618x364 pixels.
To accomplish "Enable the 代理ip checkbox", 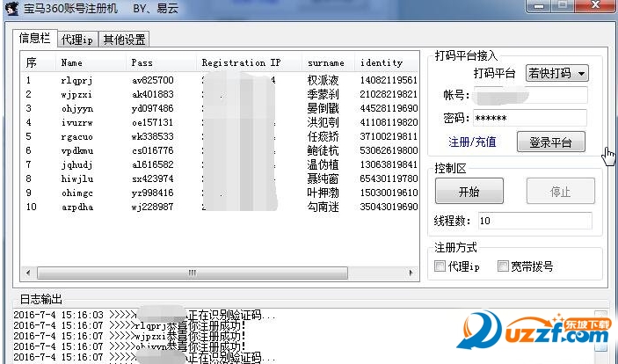I will (440, 266).
